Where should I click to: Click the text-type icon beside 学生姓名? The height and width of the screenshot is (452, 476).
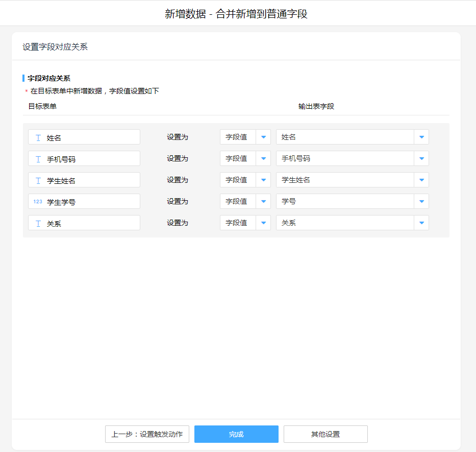(x=38, y=180)
